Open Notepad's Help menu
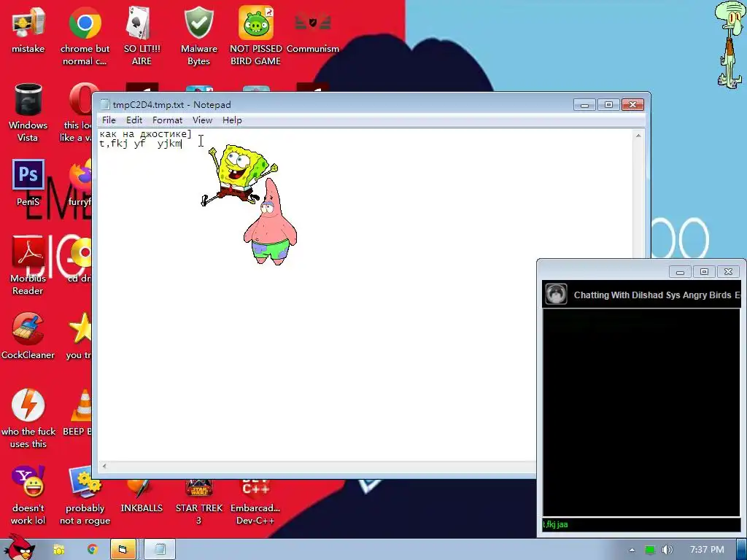The height and width of the screenshot is (560, 747). click(x=232, y=120)
